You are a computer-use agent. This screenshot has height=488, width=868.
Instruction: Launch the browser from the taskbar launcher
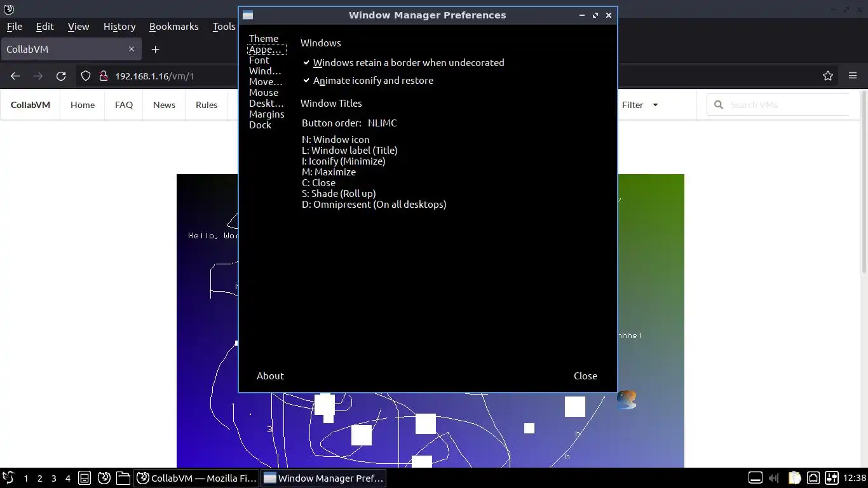click(104, 478)
